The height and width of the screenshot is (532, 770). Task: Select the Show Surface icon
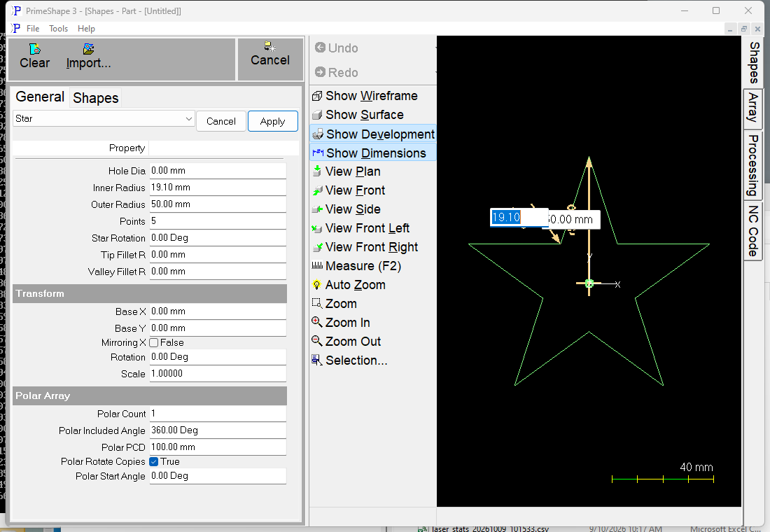point(317,115)
